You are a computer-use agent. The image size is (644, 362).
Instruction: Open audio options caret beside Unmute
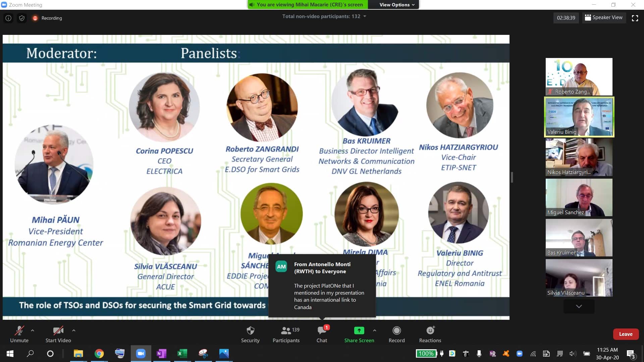pos(33,330)
